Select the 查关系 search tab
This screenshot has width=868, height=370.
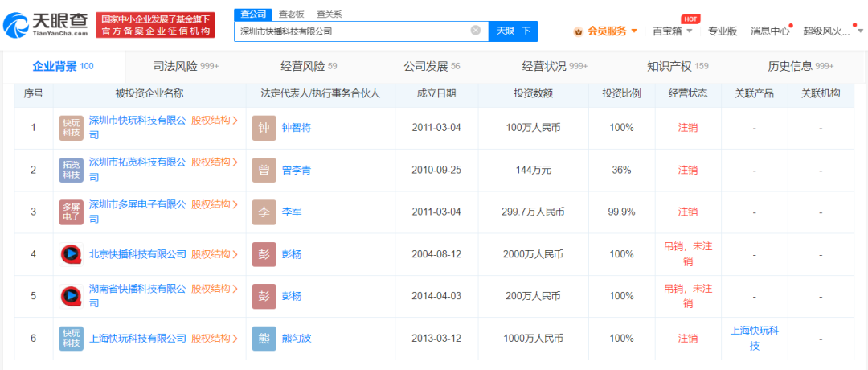tap(329, 14)
